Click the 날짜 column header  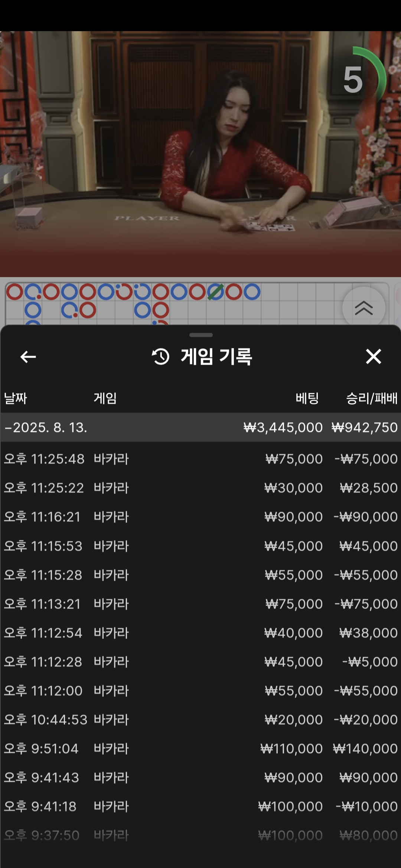pyautogui.click(x=16, y=398)
